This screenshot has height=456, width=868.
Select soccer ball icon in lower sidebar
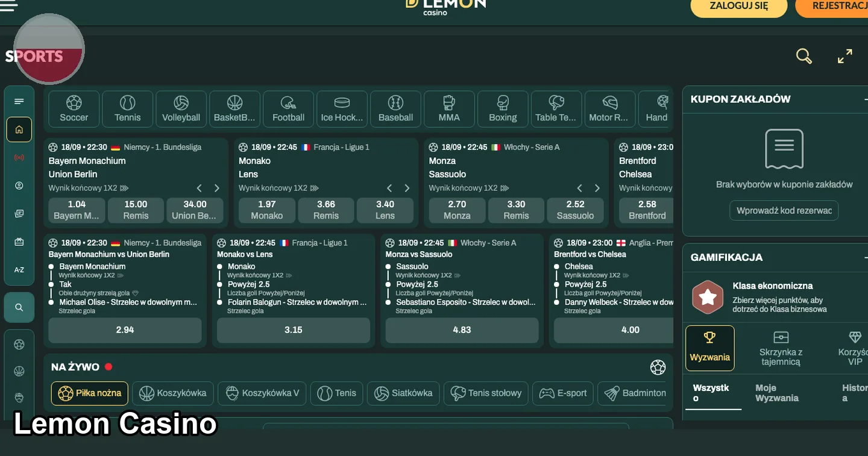coord(19,345)
